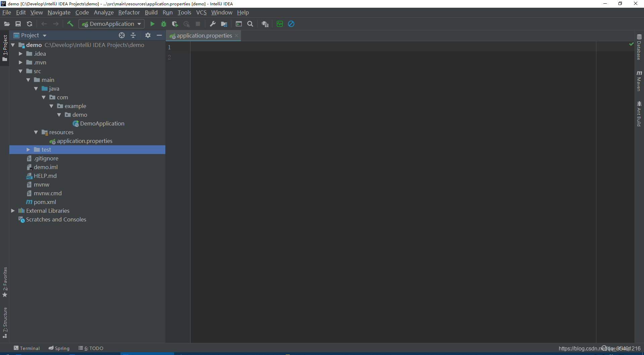Open the DemoApplication run configuration dropdown
Screen dimensions: 644x355
point(112,24)
